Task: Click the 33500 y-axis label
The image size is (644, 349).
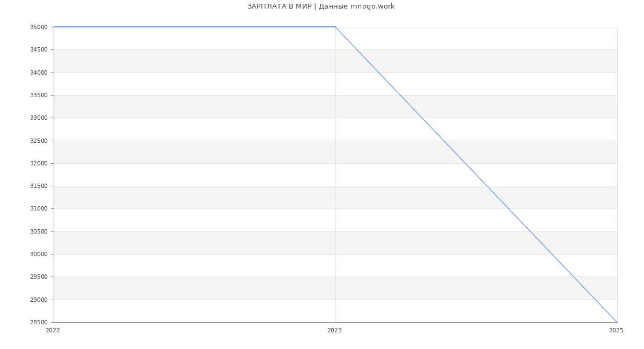Action: click(x=39, y=96)
